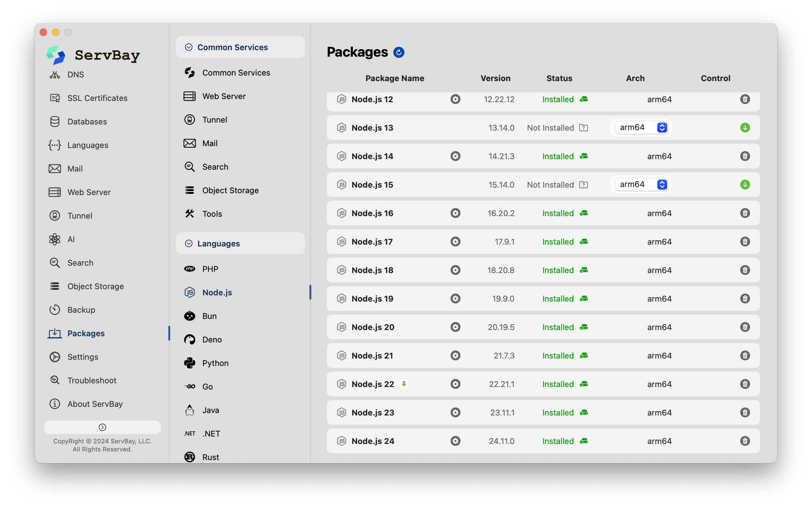Open Troubleshoot from sidebar
The width and height of the screenshot is (812, 509).
pyautogui.click(x=92, y=381)
